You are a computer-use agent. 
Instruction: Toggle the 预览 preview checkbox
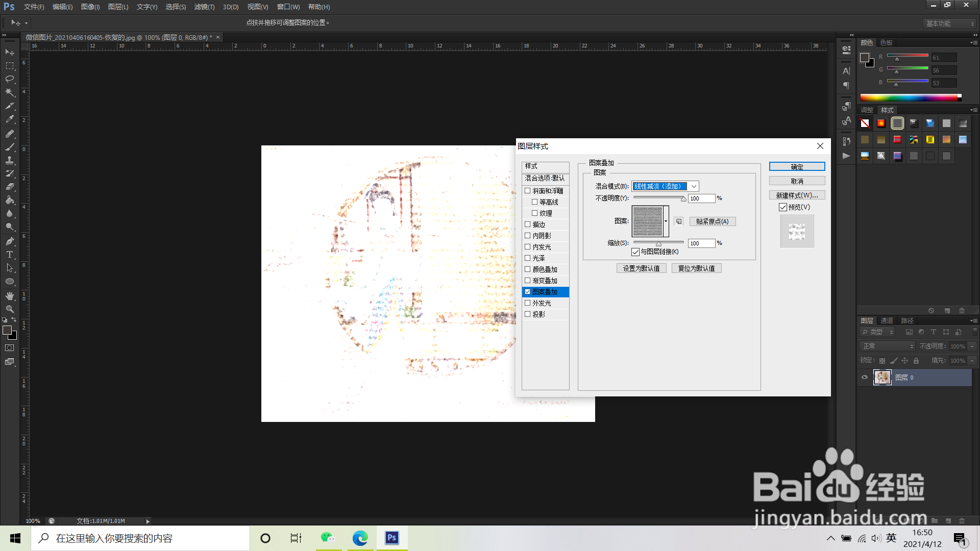pyautogui.click(x=783, y=207)
